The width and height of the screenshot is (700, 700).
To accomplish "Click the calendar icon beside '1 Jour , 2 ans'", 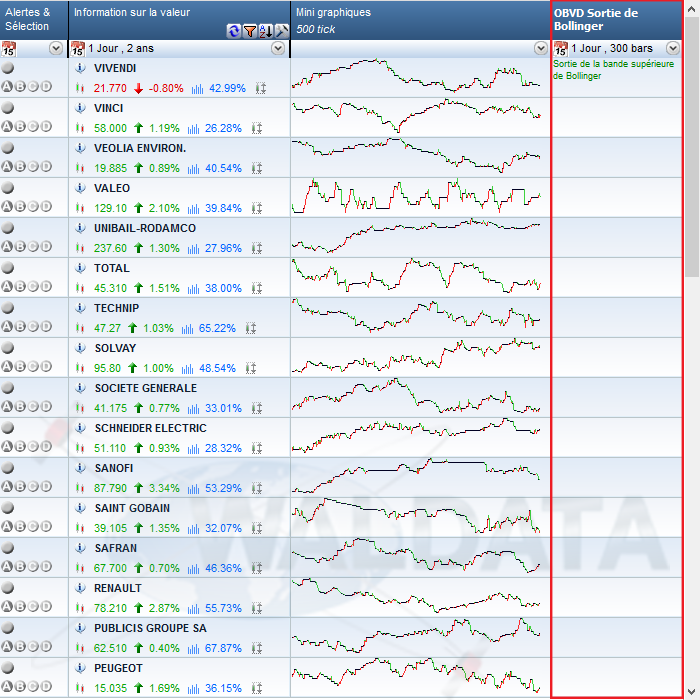I will point(78,49).
